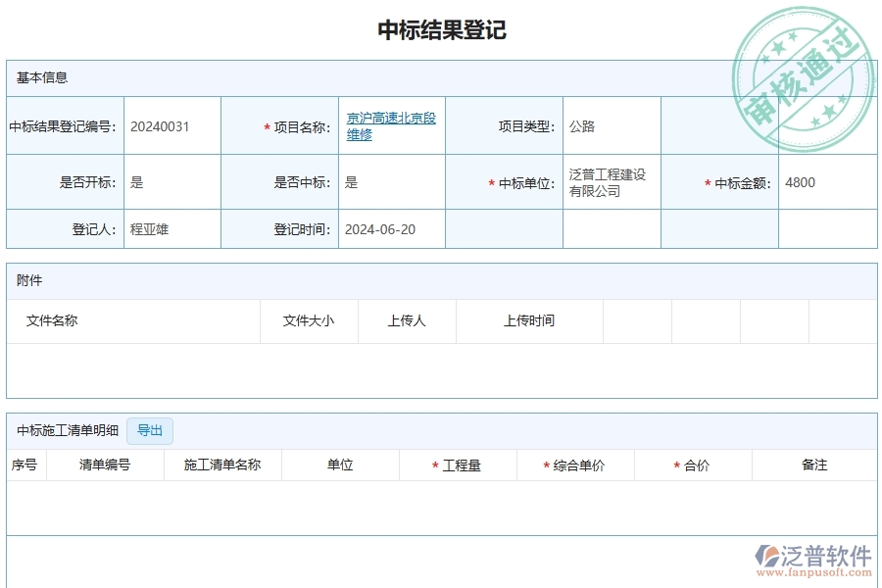The height and width of the screenshot is (588, 882).
Task: Select the 基本信息 section header
Action: click(x=45, y=77)
